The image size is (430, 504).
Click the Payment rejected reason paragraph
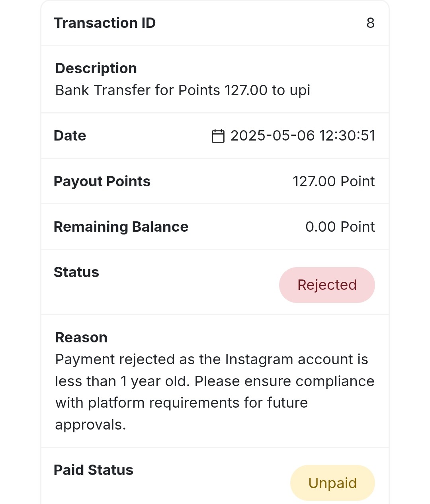[x=215, y=392]
